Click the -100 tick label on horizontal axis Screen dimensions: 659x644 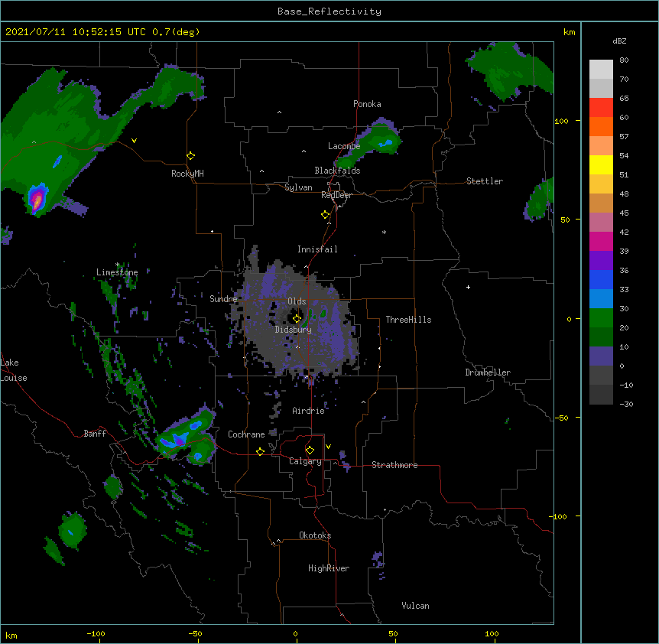click(x=96, y=633)
